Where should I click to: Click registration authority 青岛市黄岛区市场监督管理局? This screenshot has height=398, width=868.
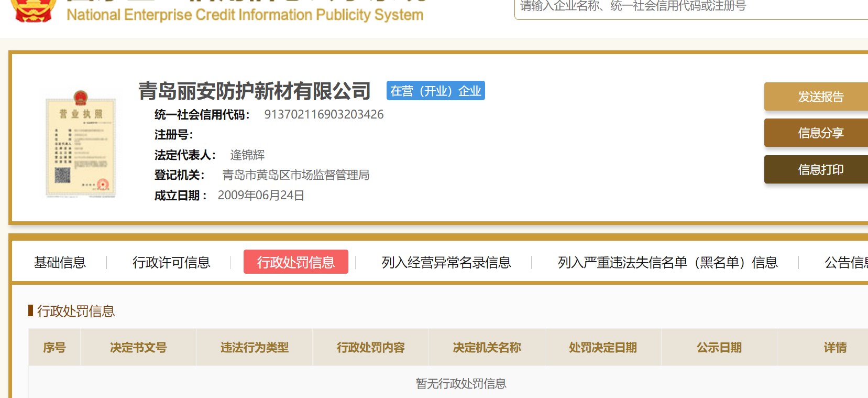coord(296,175)
